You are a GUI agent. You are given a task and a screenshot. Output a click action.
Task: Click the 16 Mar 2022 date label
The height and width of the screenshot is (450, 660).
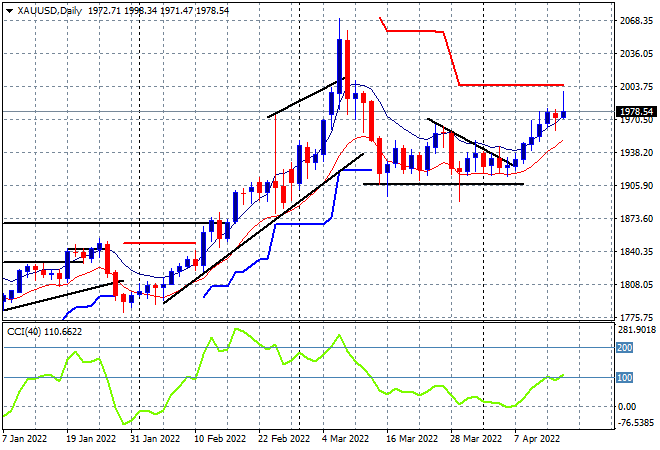tap(412, 439)
